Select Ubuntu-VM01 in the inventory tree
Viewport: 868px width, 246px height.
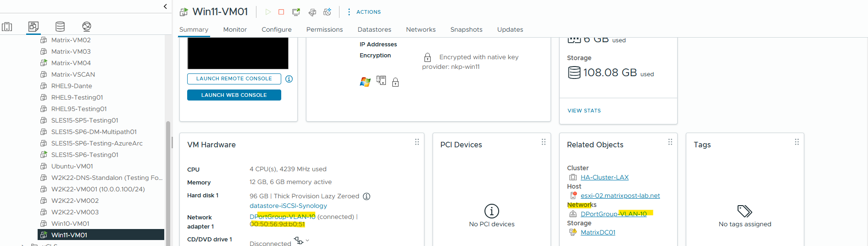72,166
